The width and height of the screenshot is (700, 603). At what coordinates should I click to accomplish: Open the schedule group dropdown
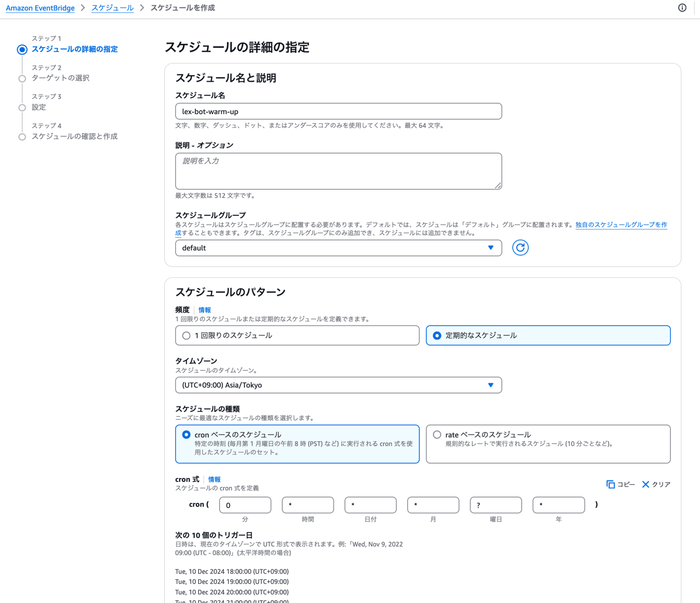coord(338,248)
